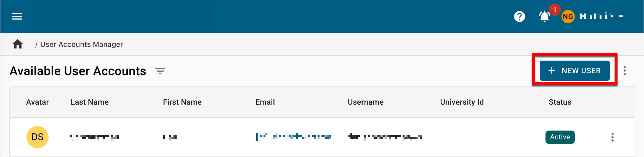Sort by University Id column
This screenshot has width=644, height=157.
click(x=462, y=102)
